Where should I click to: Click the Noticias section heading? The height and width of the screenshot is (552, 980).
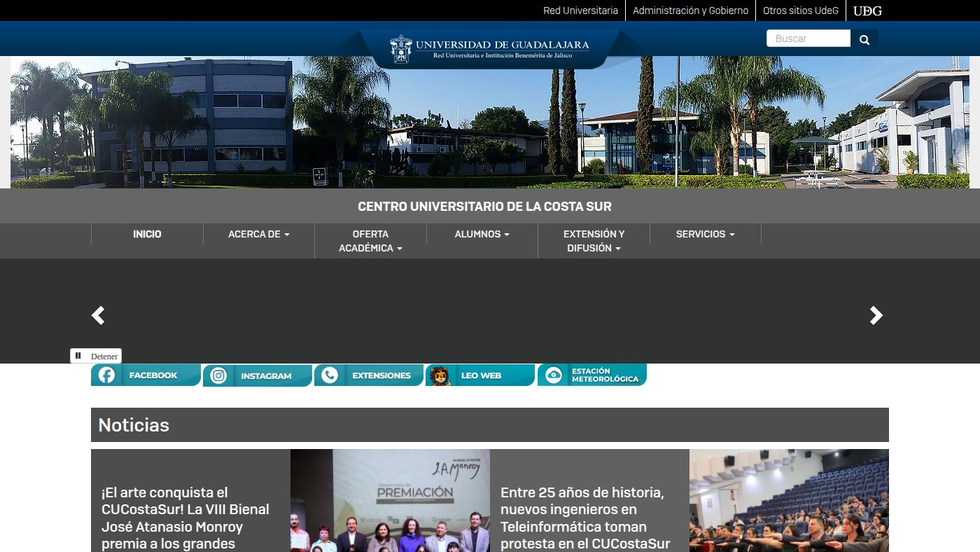[x=134, y=425]
